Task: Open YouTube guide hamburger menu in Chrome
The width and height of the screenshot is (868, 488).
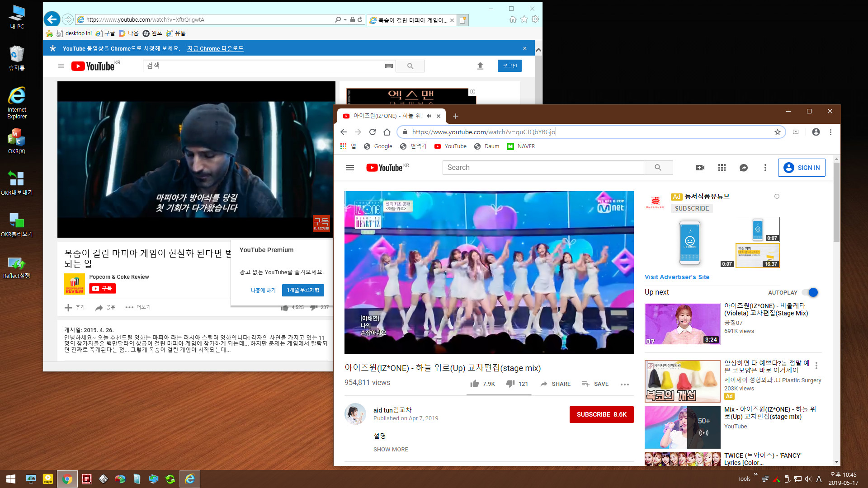Action: pos(350,168)
